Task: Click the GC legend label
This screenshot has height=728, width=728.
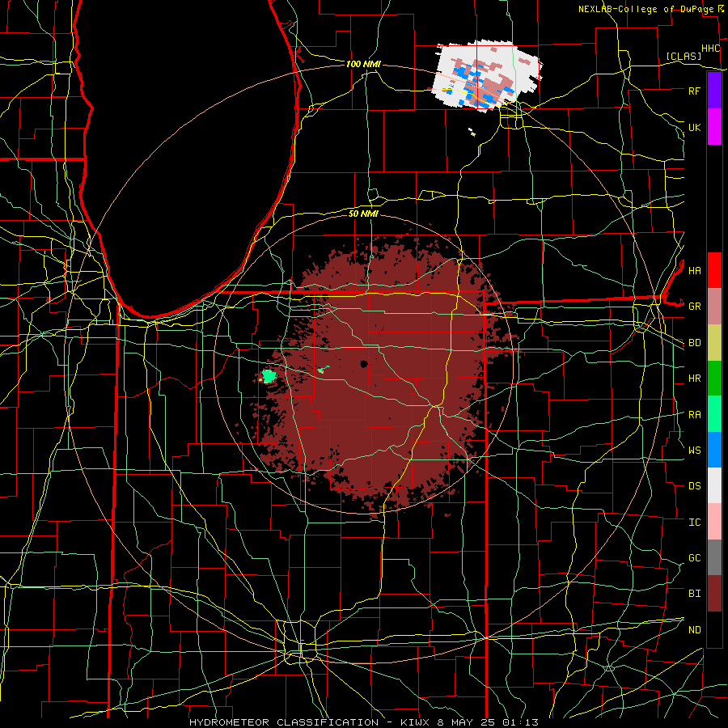Action: (694, 558)
